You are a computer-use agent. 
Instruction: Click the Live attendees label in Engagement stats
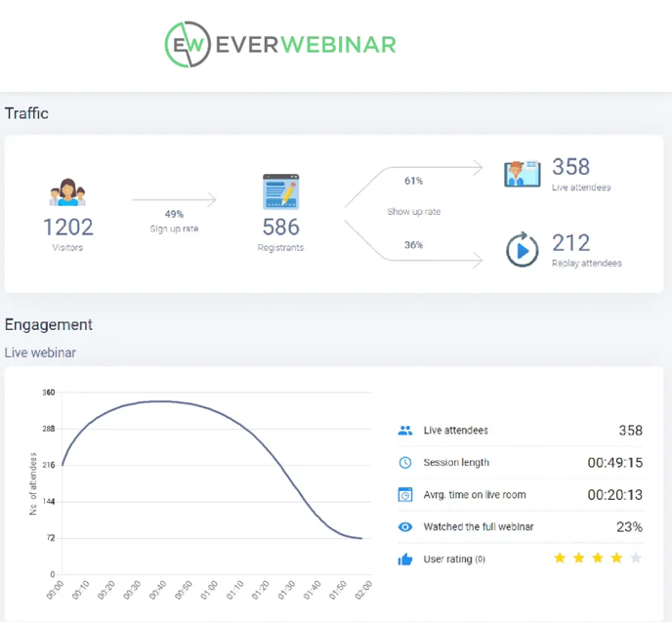455,430
